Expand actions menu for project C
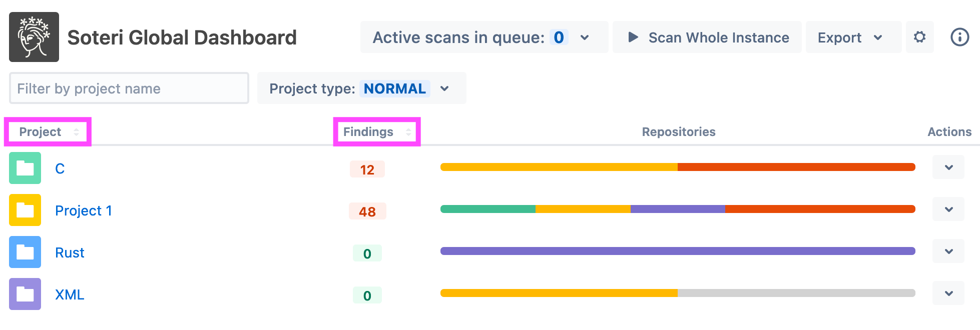This screenshot has width=980, height=330. click(948, 167)
